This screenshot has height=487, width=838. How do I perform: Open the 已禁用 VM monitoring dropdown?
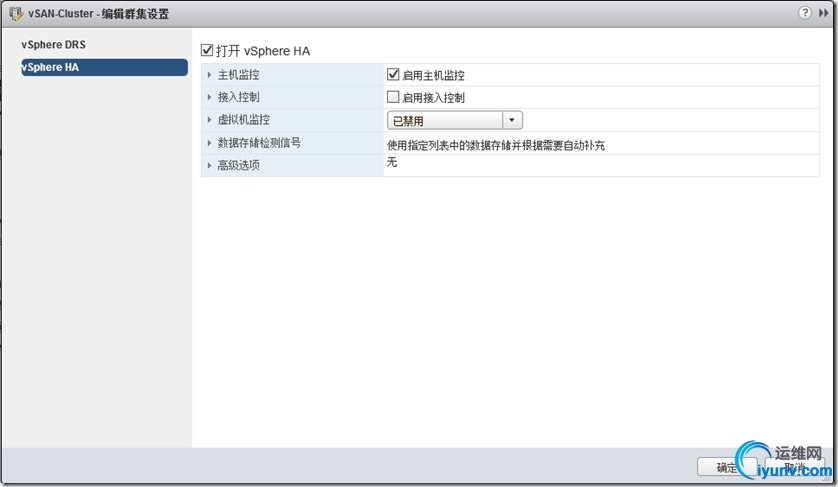point(455,120)
